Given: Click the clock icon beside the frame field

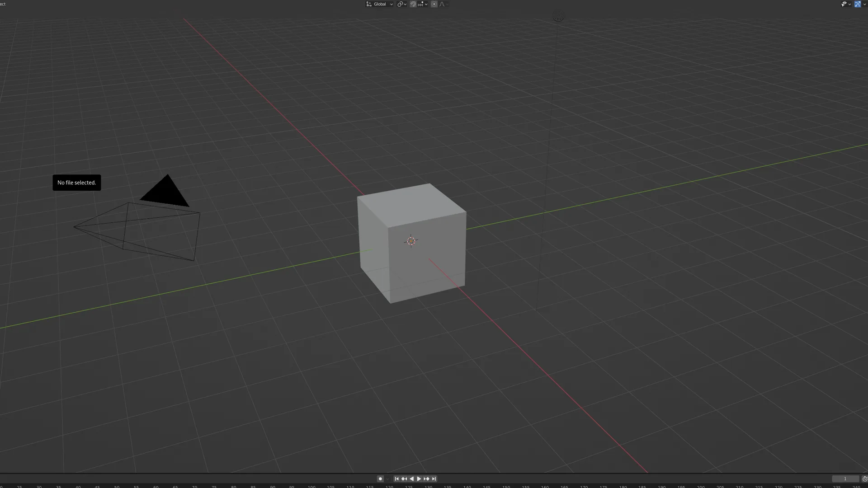Looking at the screenshot, I should click(864, 479).
